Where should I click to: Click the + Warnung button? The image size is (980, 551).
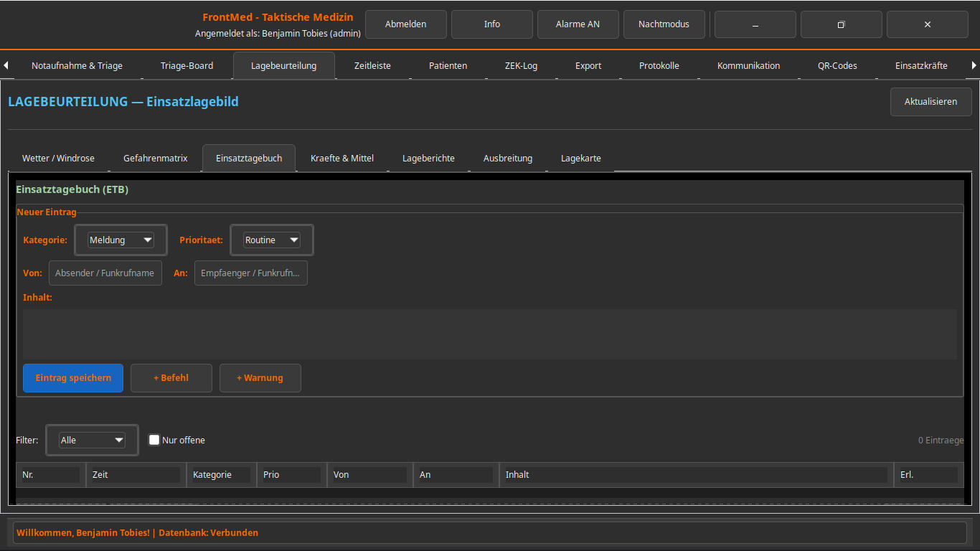pos(260,378)
